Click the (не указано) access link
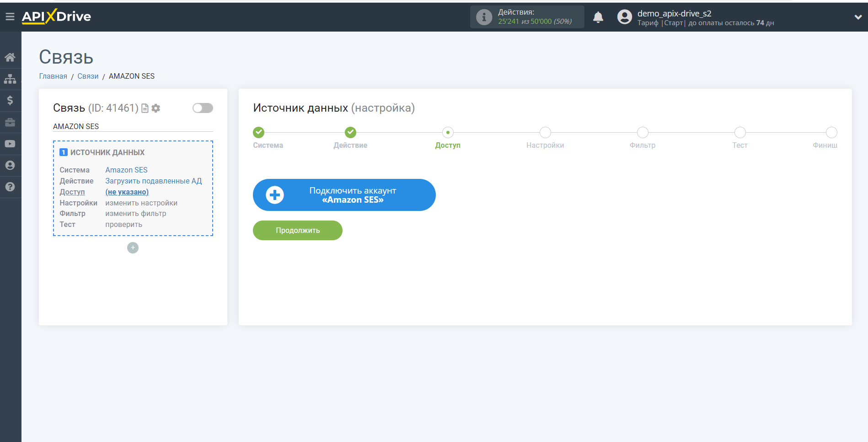Screen dimensions: 868x442 127,192
